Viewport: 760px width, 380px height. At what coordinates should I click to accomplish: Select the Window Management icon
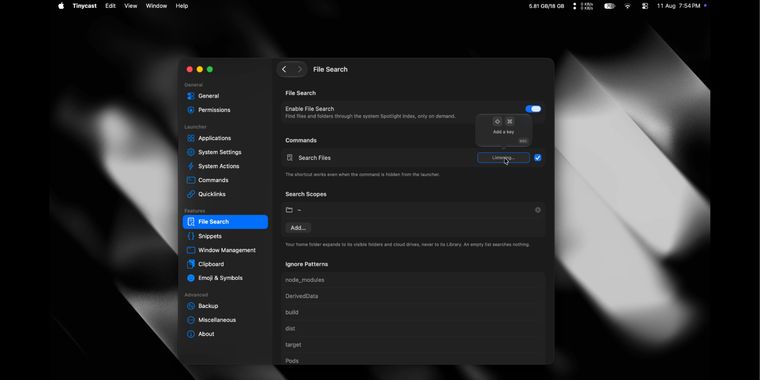pos(191,250)
